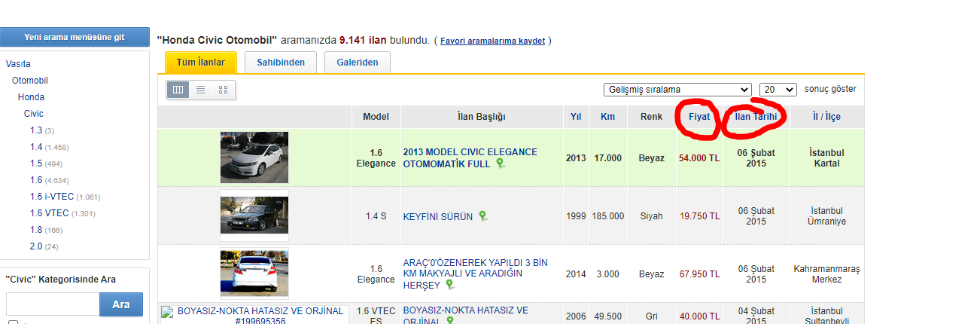Filter by Civic 1.6 submodel

tap(36, 180)
